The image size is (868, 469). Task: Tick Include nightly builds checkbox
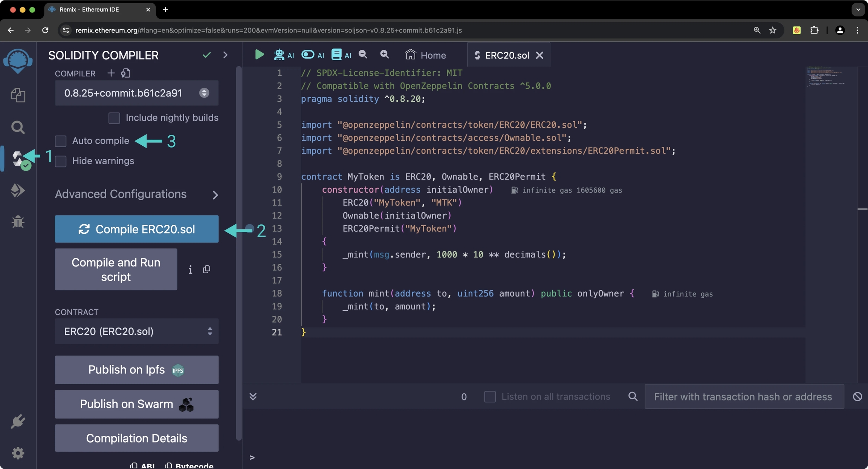click(114, 118)
